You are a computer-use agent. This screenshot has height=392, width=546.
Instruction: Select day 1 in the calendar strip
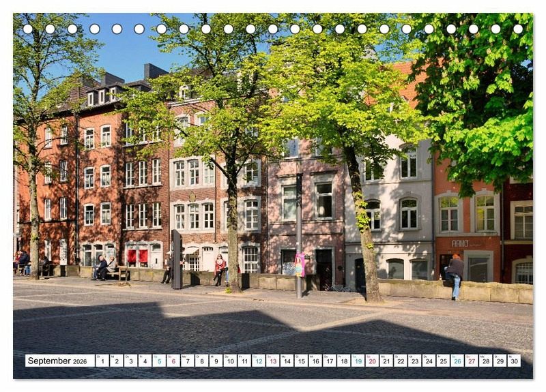click(x=102, y=361)
